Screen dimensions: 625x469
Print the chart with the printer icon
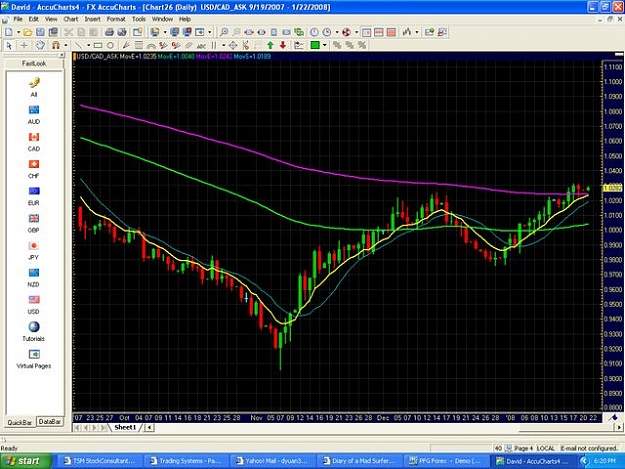(x=109, y=32)
